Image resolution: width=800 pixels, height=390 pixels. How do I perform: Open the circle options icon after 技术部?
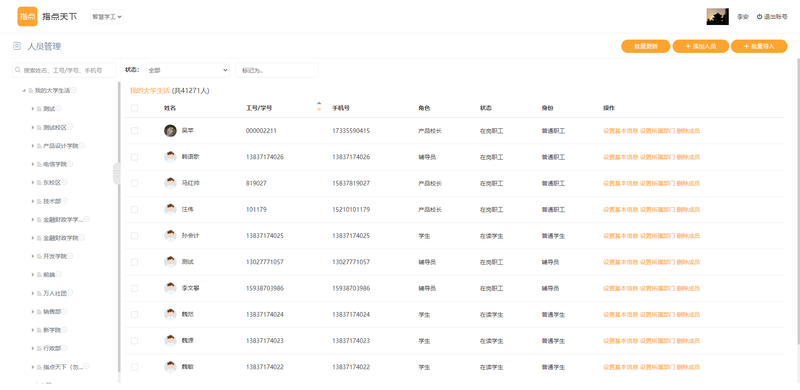point(64,201)
